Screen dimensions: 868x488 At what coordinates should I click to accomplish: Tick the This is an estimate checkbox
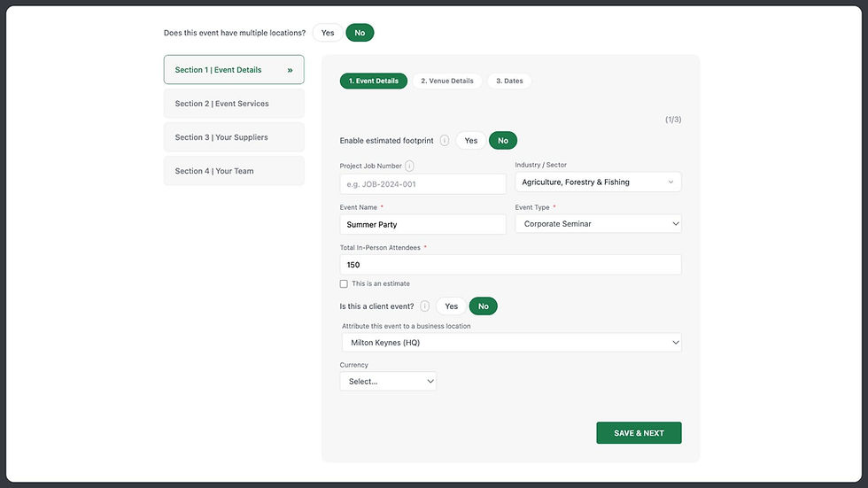pyautogui.click(x=344, y=283)
